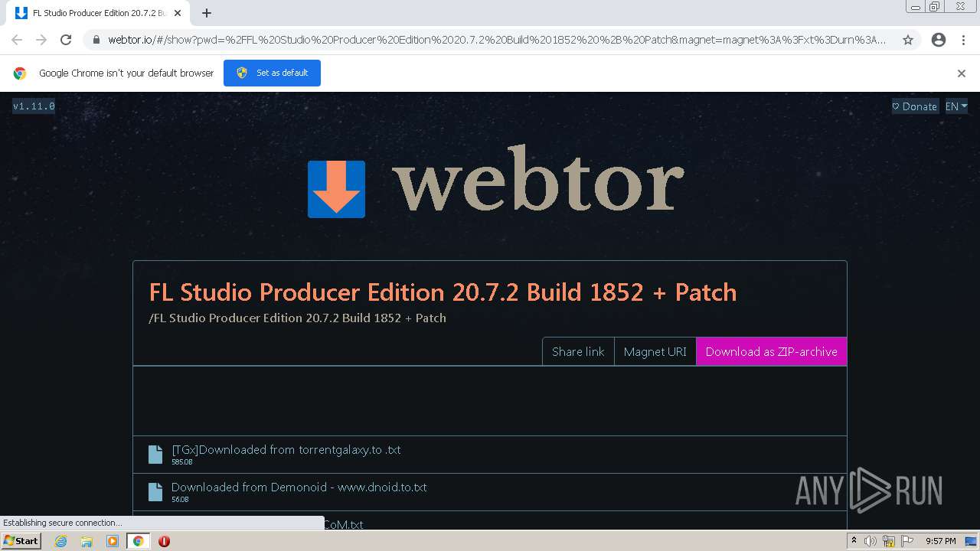Click the webtor.io address bar
The height and width of the screenshot is (551, 980).
496,40
